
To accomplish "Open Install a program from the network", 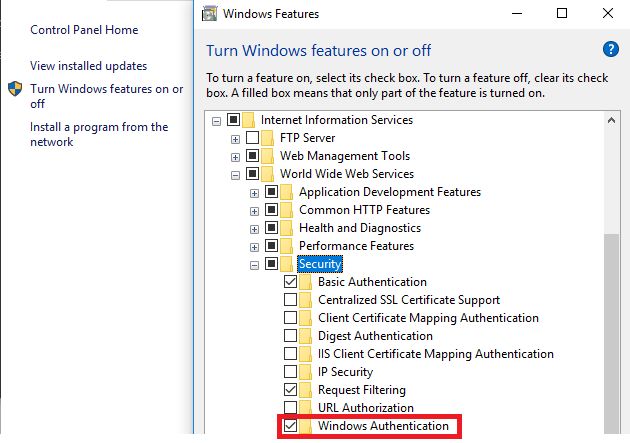I will (99, 135).
